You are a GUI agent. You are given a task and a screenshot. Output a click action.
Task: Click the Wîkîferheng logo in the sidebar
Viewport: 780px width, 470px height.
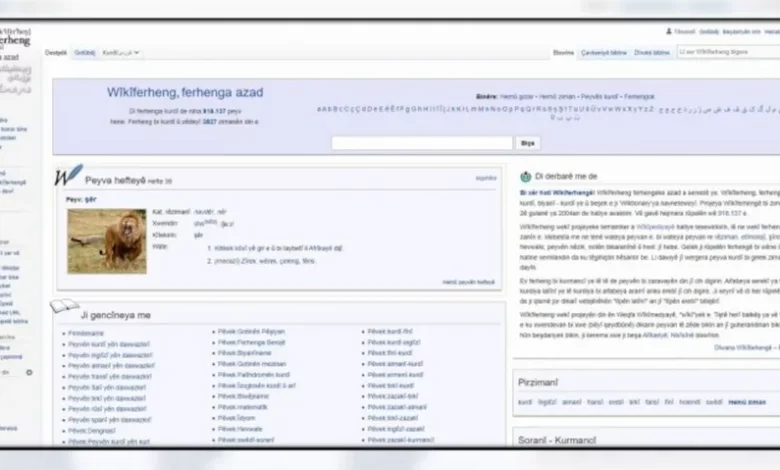15,38
